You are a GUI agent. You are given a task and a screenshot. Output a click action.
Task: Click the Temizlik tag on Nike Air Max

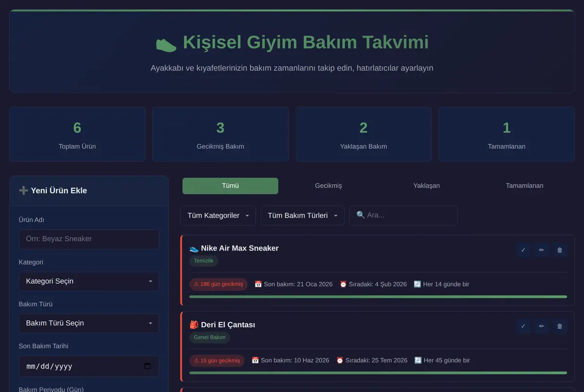tap(204, 261)
